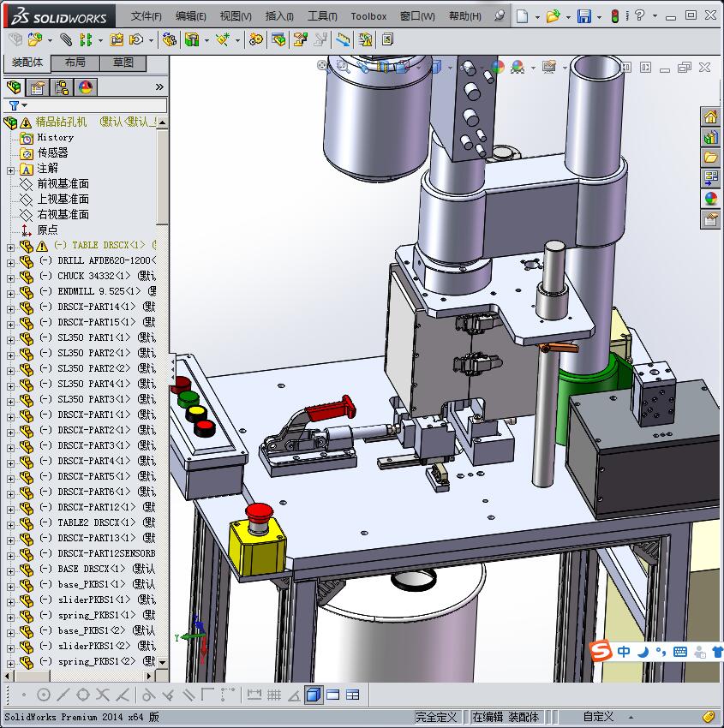Click the Mate paperclip icon
Screen dimensions: 724x728
click(66, 39)
